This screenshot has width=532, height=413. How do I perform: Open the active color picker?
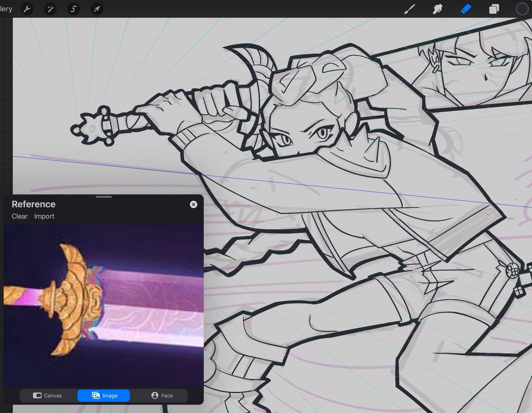tap(522, 9)
